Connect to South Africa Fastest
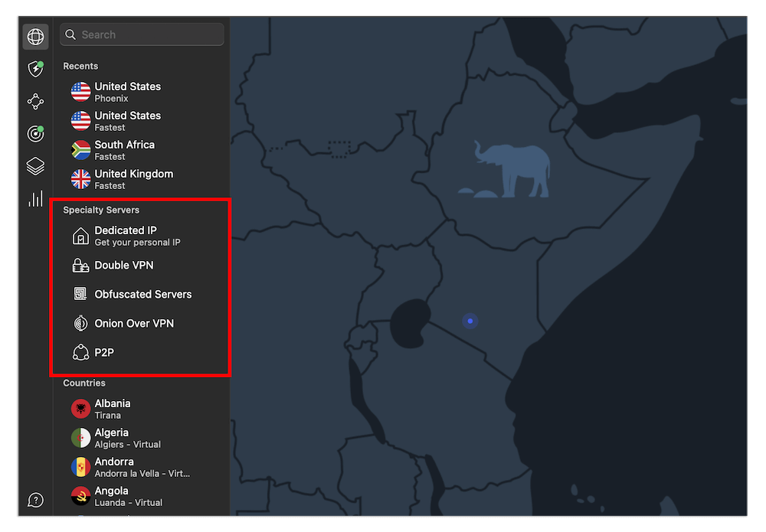766x532 pixels. click(x=124, y=150)
